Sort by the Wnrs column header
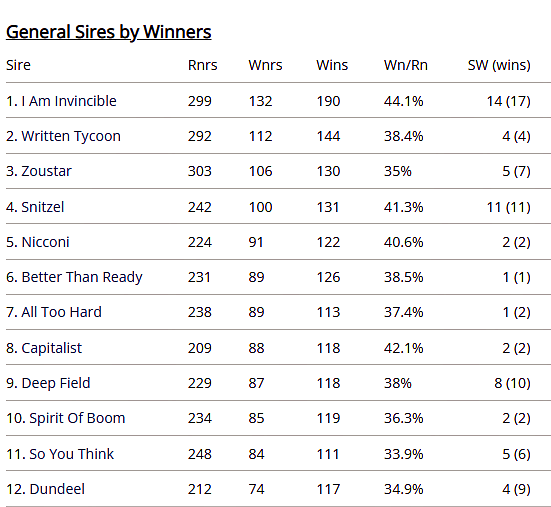Viewport: 551px width, 507px height. pyautogui.click(x=265, y=65)
